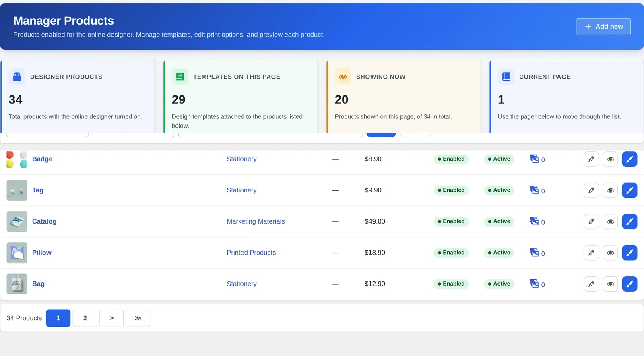Click the Designer Products shopping bag icon
The width and height of the screenshot is (644, 356).
pyautogui.click(x=17, y=77)
